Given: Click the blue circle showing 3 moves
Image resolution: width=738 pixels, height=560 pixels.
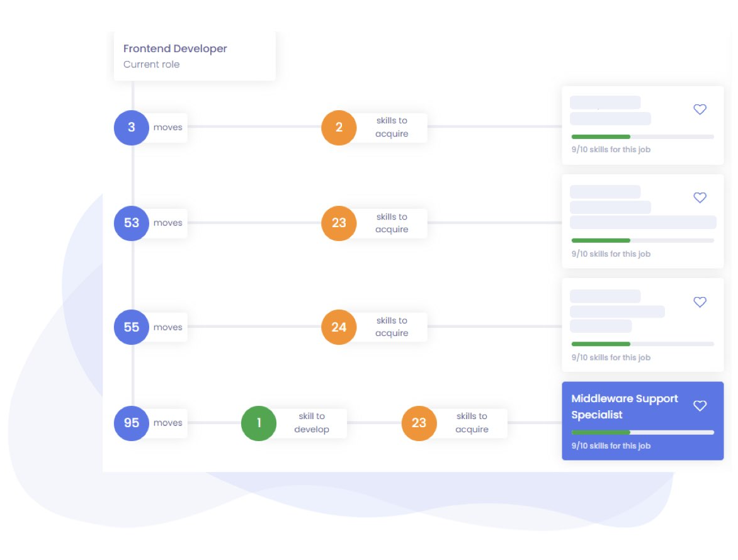Looking at the screenshot, I should pyautogui.click(x=131, y=127).
